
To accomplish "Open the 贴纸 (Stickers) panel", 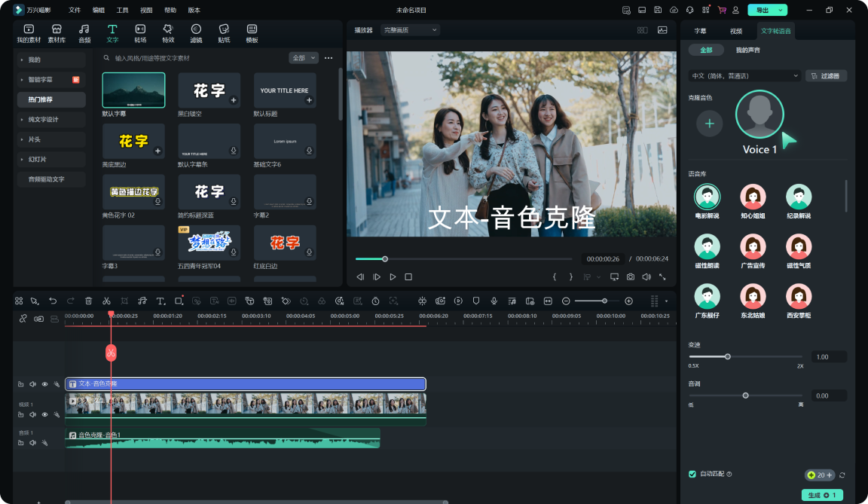I will pyautogui.click(x=224, y=33).
